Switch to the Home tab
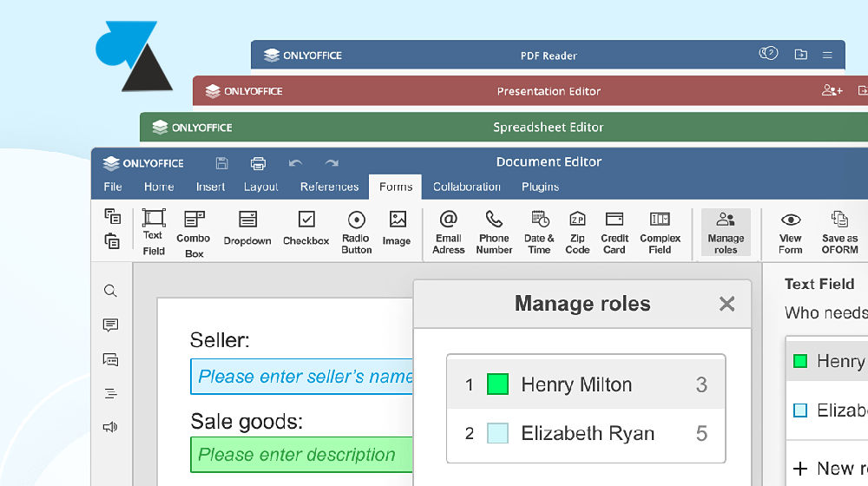868x486 pixels. (x=159, y=187)
